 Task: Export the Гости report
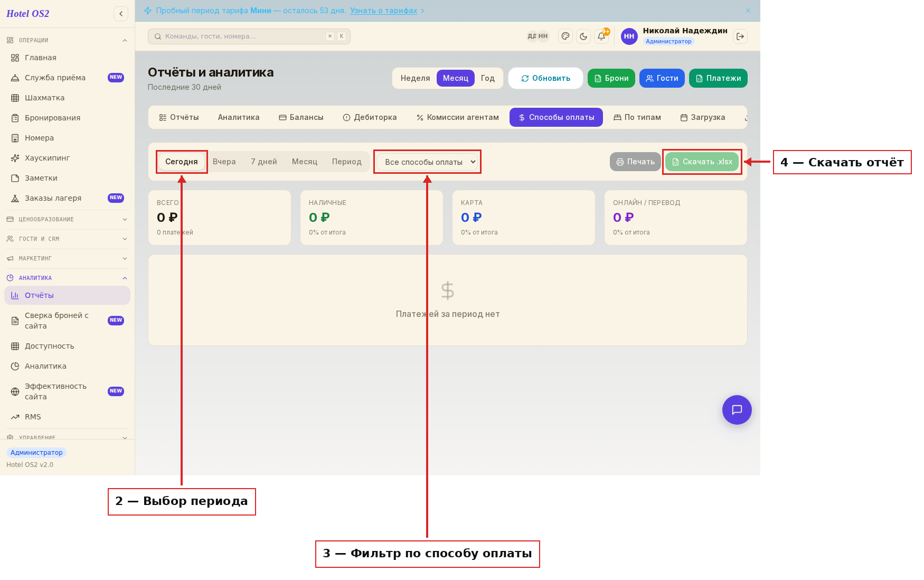pyautogui.click(x=662, y=78)
